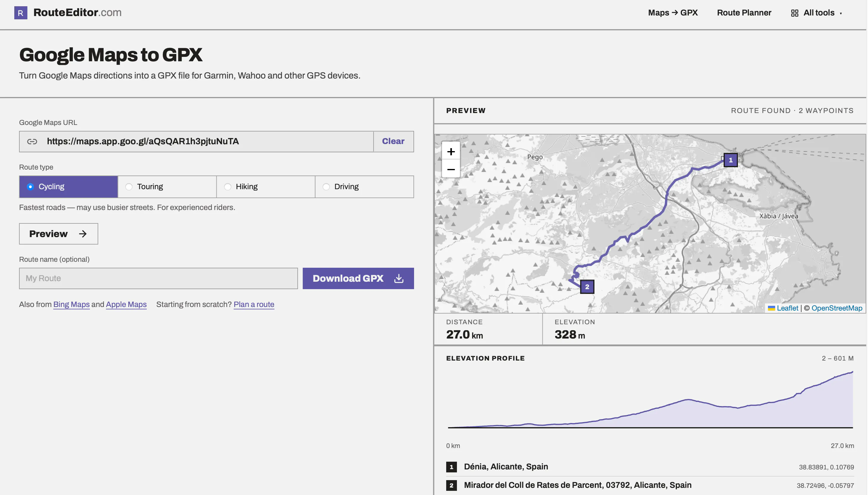Click the black number 2 badge beside Mirador del Coll

coord(451,485)
